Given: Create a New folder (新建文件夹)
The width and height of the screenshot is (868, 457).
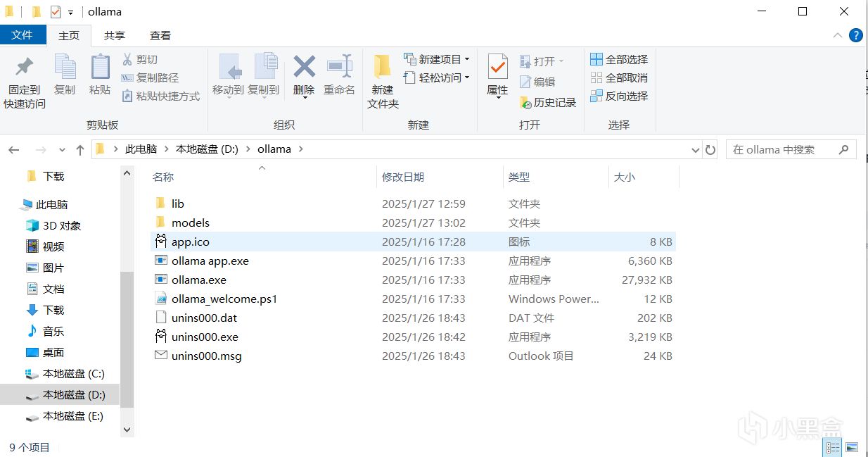Looking at the screenshot, I should coord(383,82).
